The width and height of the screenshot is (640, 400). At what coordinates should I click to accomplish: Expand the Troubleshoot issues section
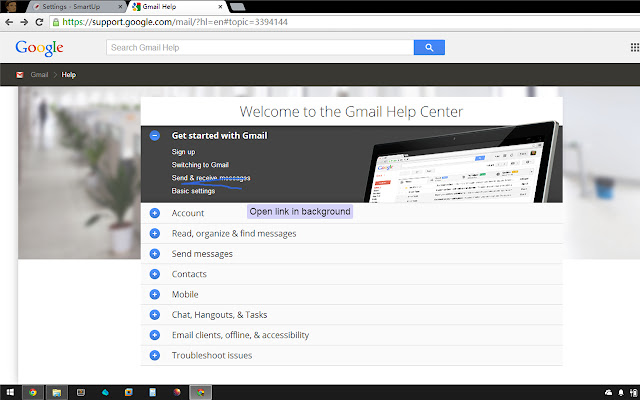(155, 356)
